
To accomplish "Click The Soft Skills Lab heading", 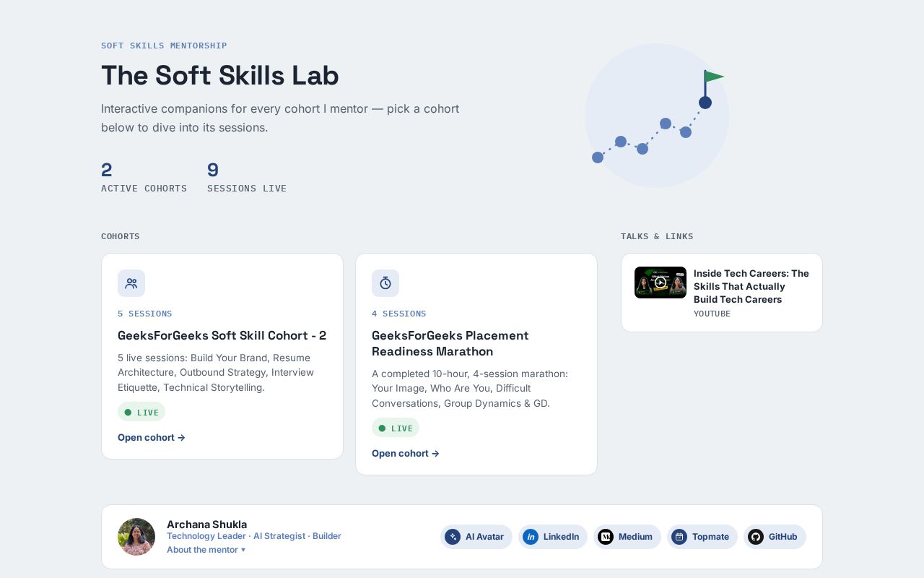I will [220, 75].
